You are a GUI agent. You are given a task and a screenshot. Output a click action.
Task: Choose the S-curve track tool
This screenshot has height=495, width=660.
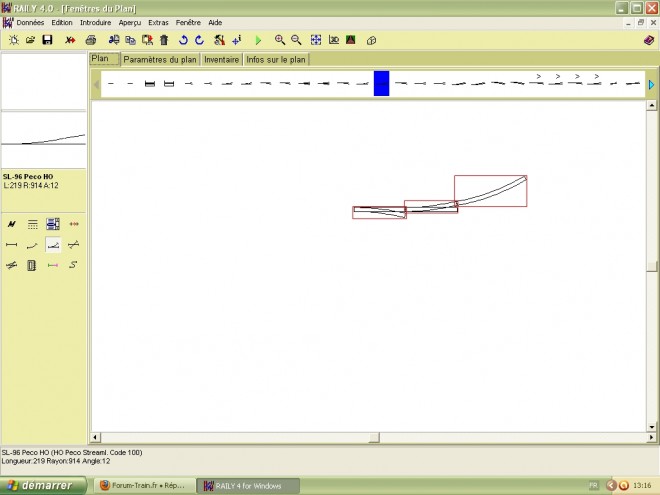click(74, 265)
